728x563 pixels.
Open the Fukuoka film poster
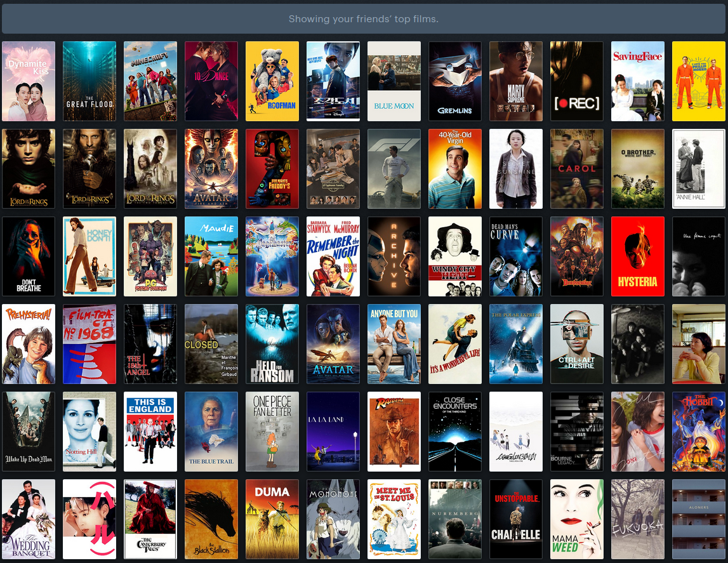click(x=638, y=519)
